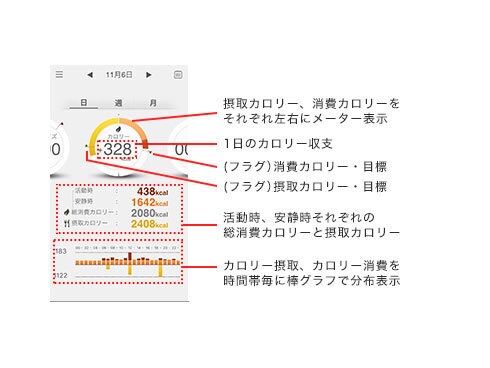
Task: Click the flame icon above カロリー
Action: coord(118,129)
